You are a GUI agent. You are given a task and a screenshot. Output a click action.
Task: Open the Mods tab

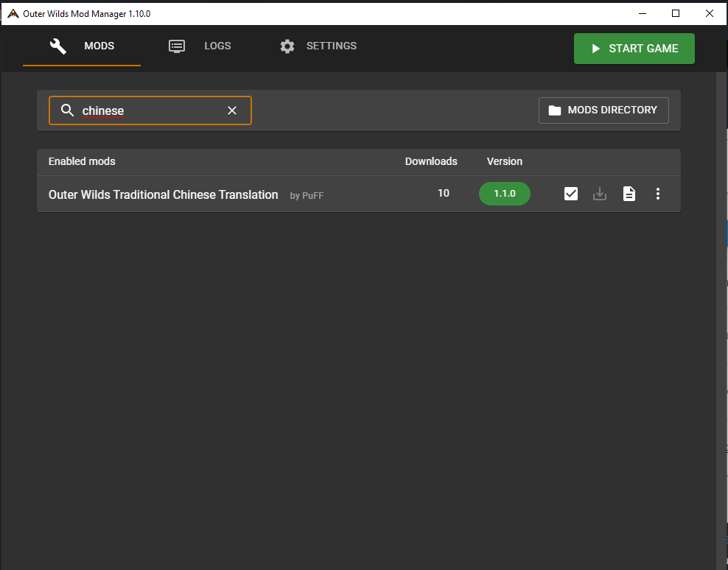click(82, 46)
